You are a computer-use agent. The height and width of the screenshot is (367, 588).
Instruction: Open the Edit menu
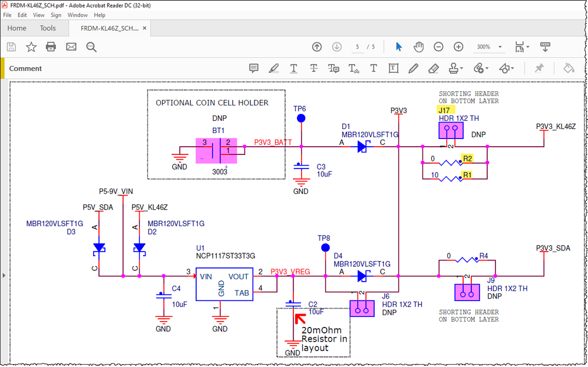click(22, 15)
